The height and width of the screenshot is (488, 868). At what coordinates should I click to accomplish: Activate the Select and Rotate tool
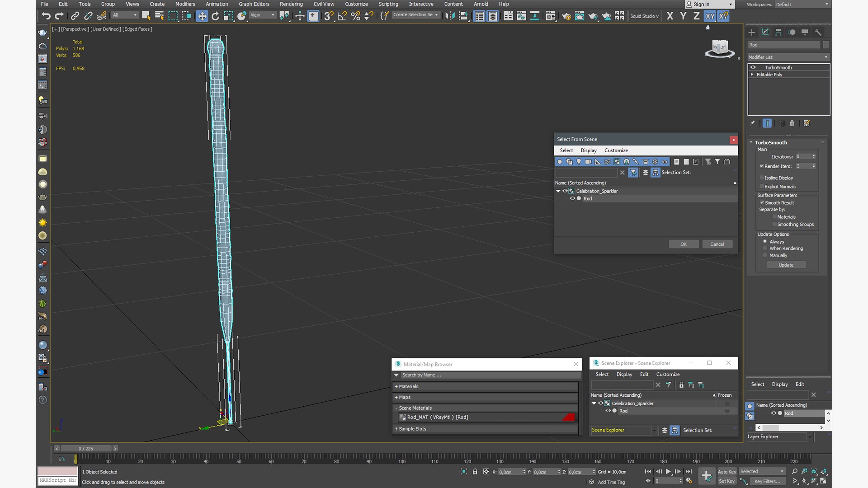[215, 16]
